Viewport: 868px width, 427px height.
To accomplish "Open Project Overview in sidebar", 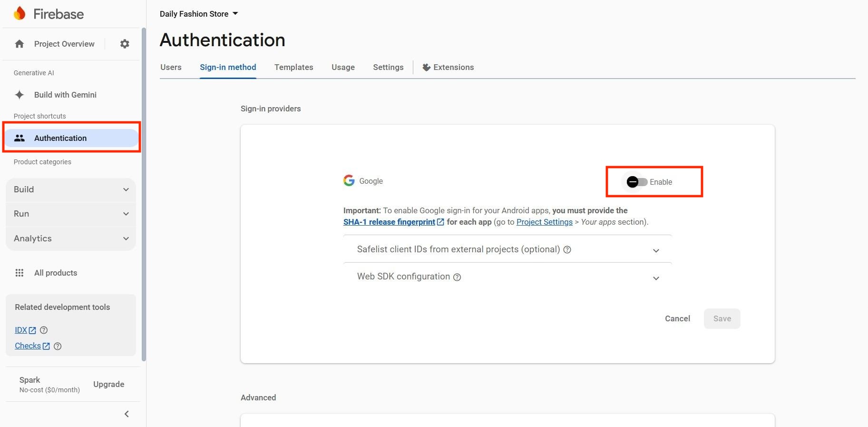I will tap(64, 44).
